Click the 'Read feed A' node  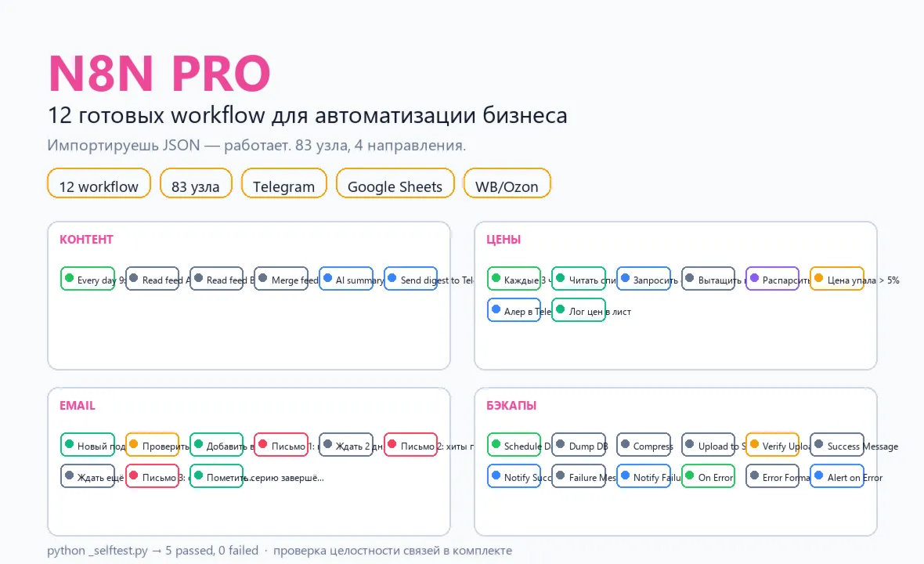coord(152,279)
